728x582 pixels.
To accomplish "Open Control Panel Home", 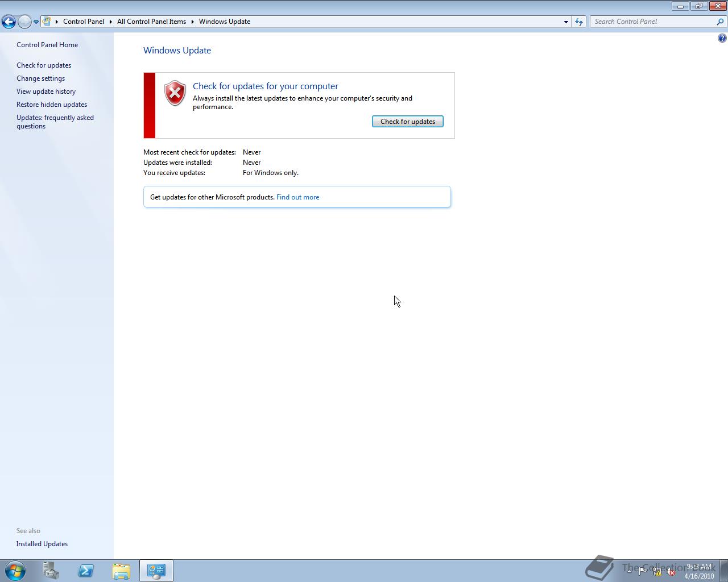I will [47, 45].
